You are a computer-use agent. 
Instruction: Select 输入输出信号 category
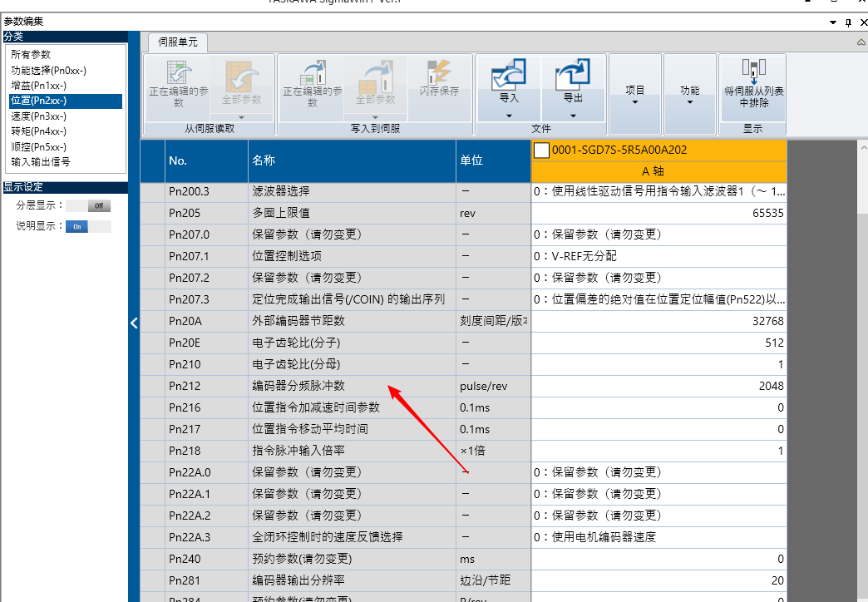click(x=41, y=161)
